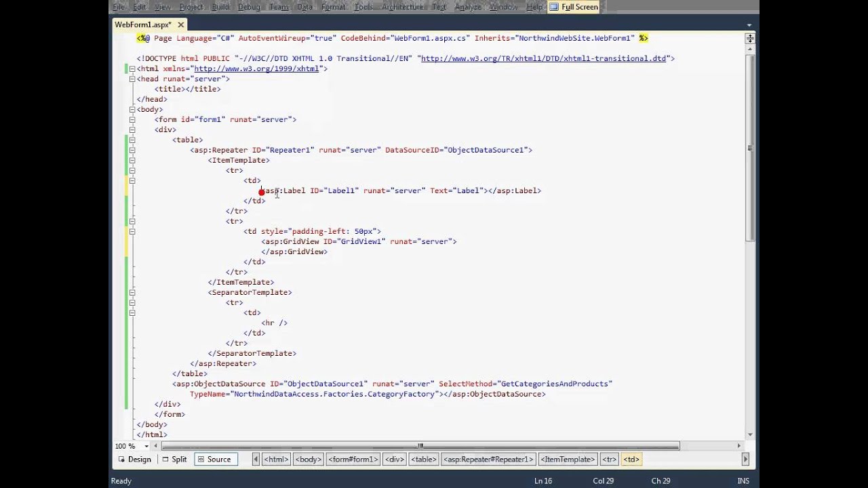Click asp:GridView GridView1 code line
This screenshot has height=488, width=868.
[x=359, y=241]
